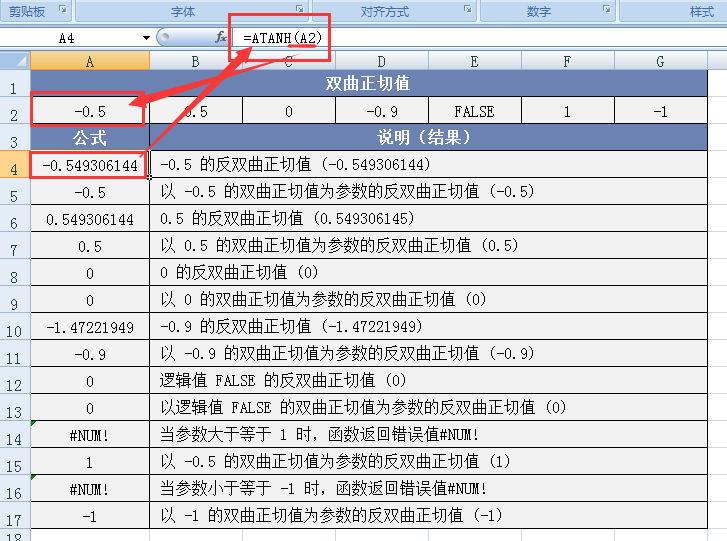Select row 10 header

15,327
